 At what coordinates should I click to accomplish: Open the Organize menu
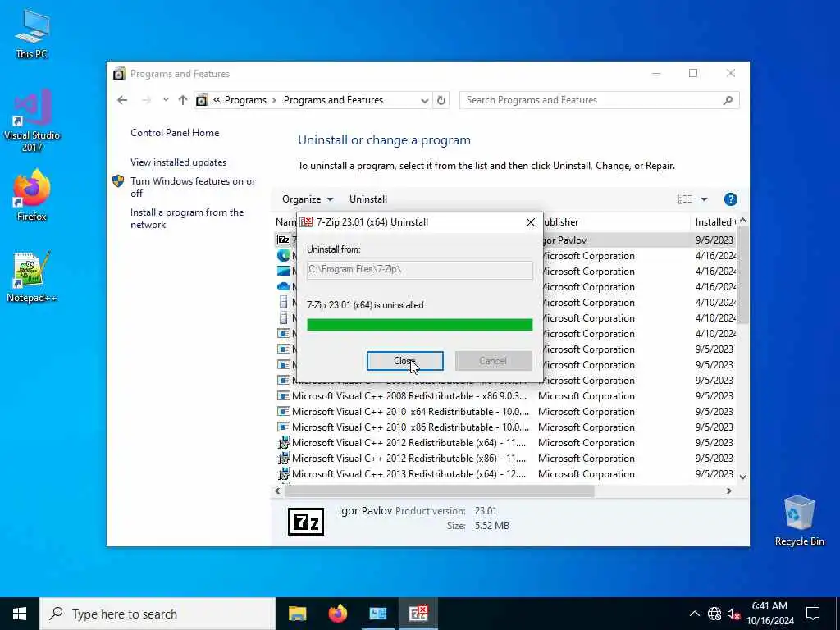click(308, 199)
